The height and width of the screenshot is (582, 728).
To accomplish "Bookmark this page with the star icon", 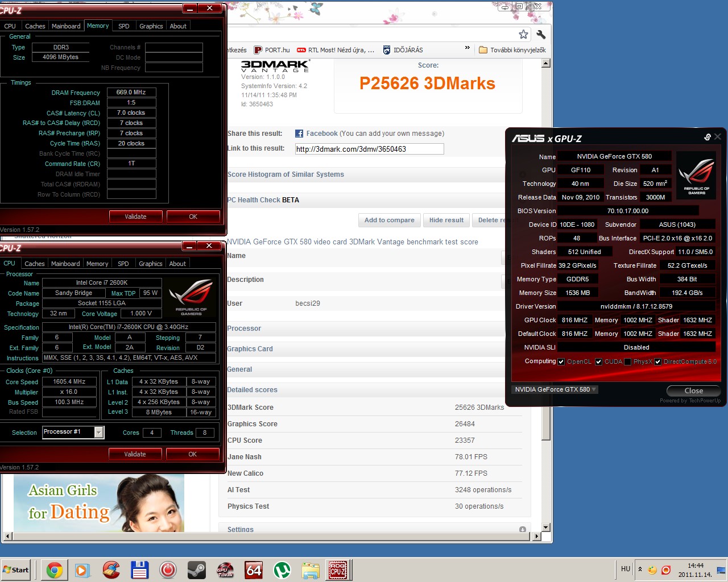I will pos(523,34).
